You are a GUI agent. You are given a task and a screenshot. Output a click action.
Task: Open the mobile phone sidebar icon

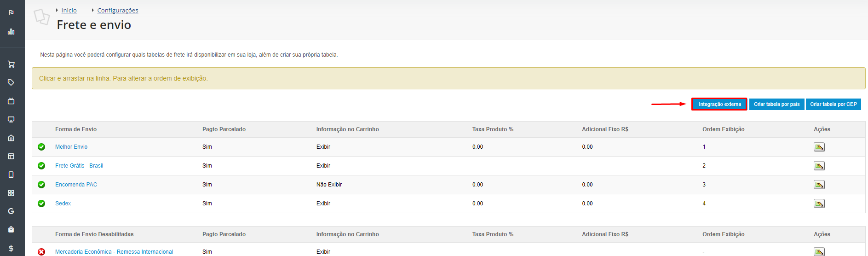(x=11, y=175)
